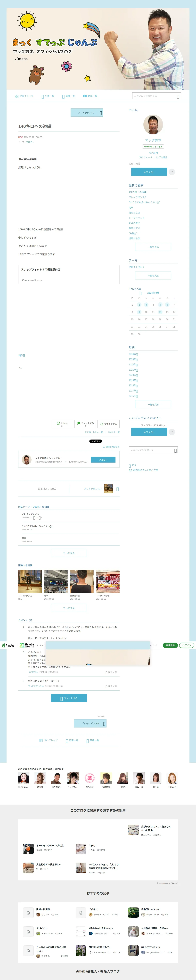196x980 pixels.
Task: Click フォロー in the マック鈴木さんをフォロー box
Action: click(x=103, y=460)
